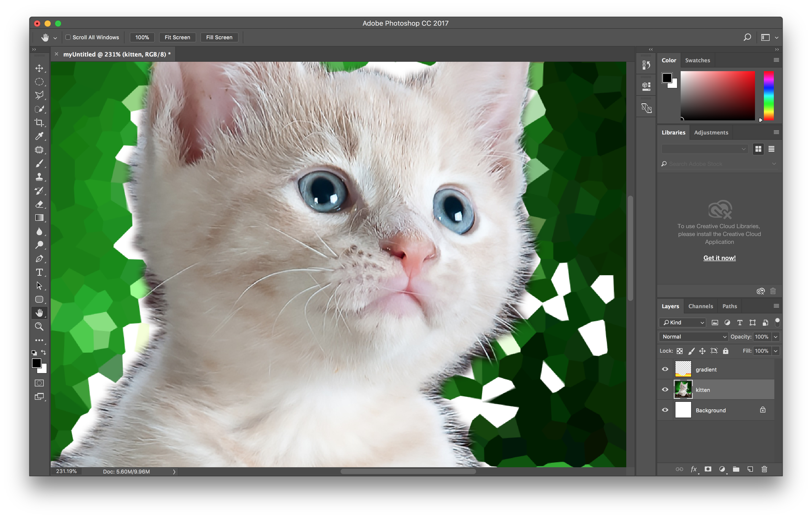Select the Horizontal Type tool
812x518 pixels.
coord(39,272)
